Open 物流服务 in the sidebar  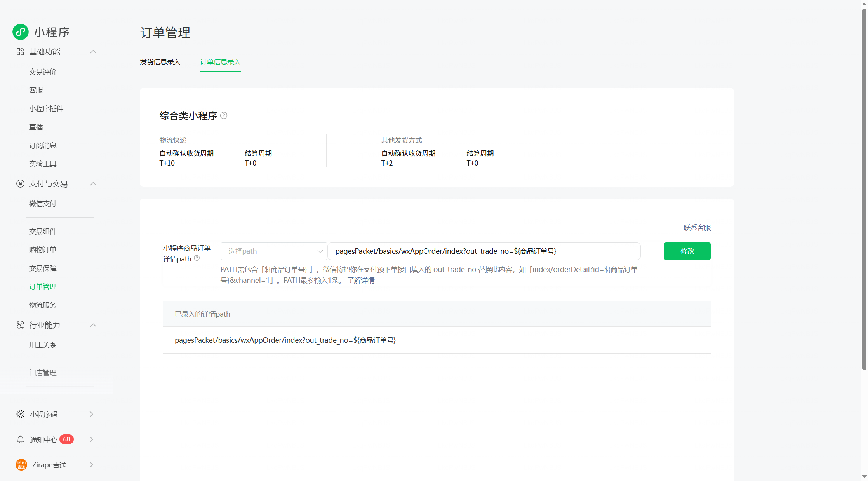43,305
